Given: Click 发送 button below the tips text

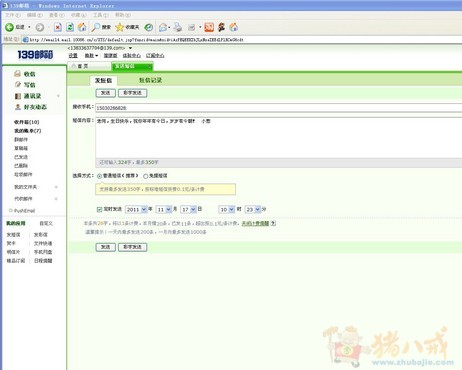Looking at the screenshot, I should pyautogui.click(x=106, y=247).
